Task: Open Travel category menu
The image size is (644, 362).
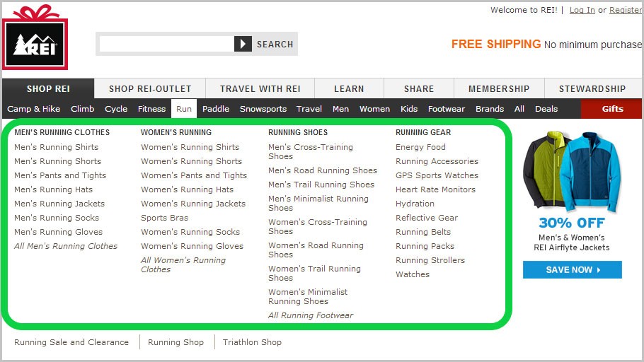Action: coord(309,109)
